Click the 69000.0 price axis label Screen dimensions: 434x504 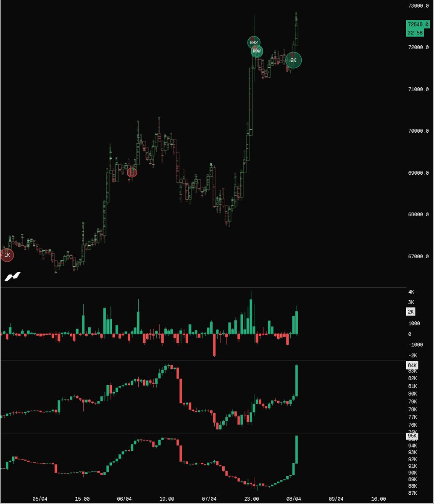tap(418, 173)
